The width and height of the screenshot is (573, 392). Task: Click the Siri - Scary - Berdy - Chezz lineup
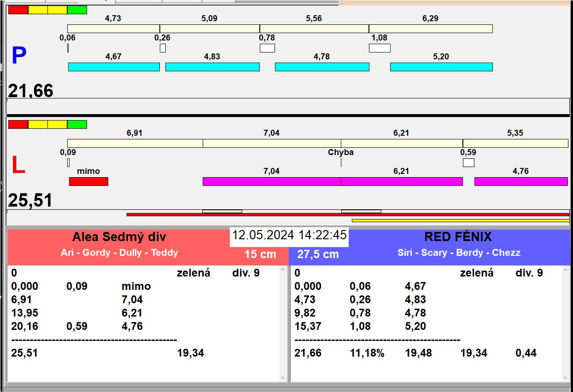coord(459,253)
